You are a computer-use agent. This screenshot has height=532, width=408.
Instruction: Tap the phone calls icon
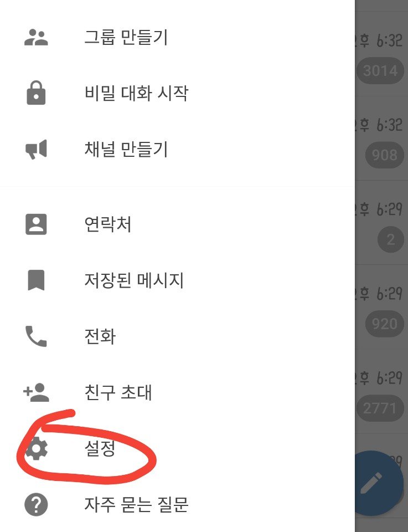(36, 336)
